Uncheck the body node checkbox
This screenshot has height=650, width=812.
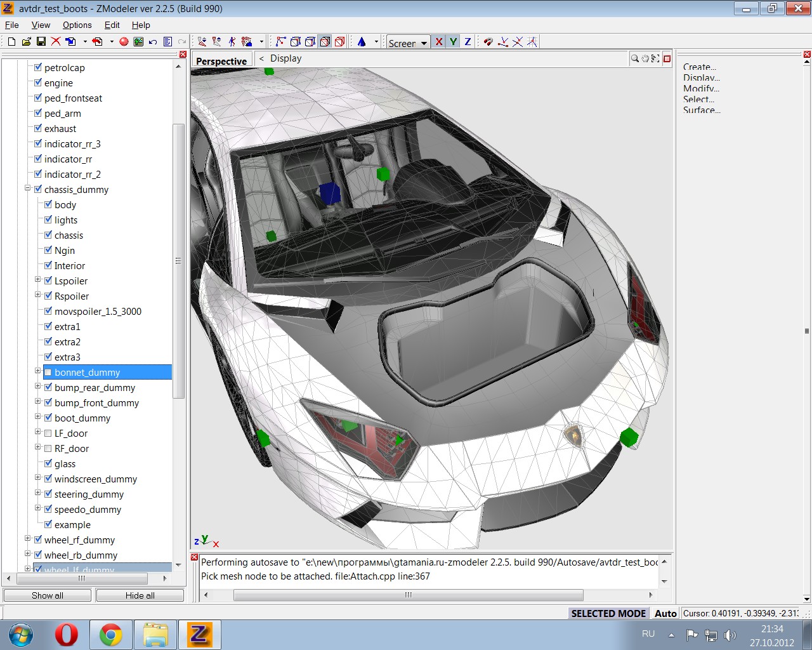click(x=48, y=204)
